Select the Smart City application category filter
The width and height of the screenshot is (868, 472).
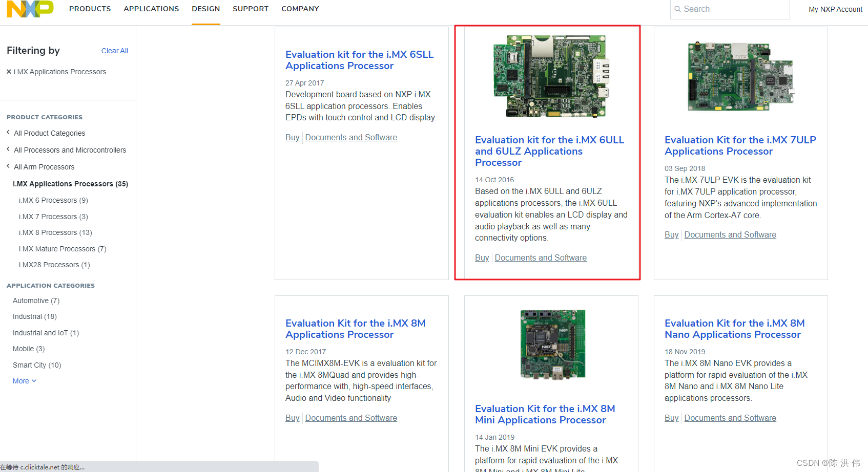point(36,365)
